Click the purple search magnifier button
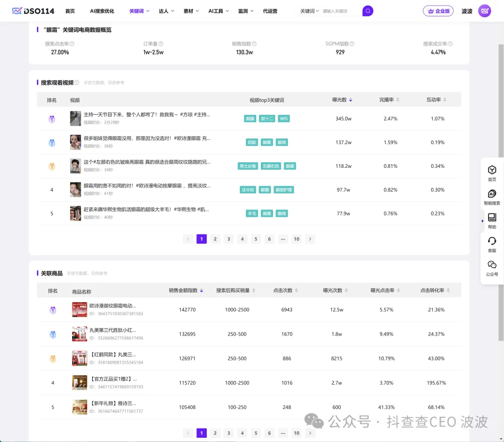The width and height of the screenshot is (504, 442). pyautogui.click(x=368, y=11)
